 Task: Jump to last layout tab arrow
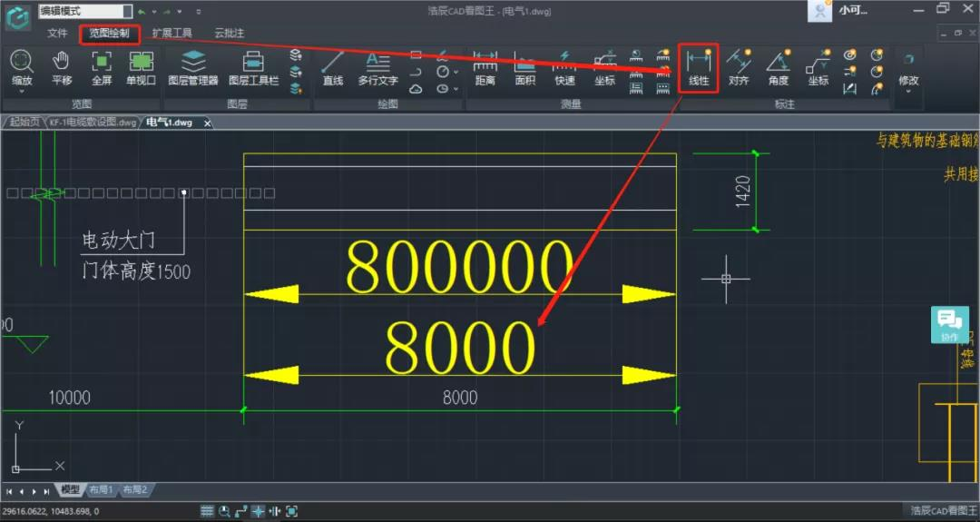click(46, 491)
